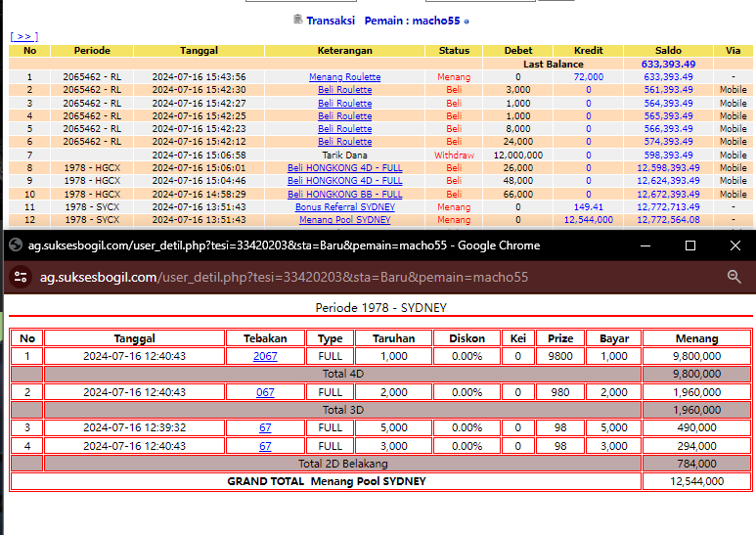
Task: Click the Tebakan column header in popup
Action: (x=265, y=338)
